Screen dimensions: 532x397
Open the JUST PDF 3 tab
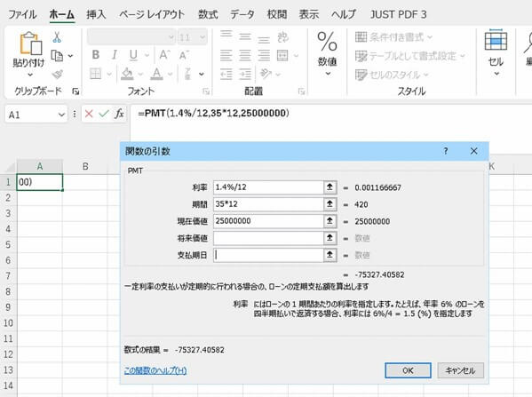click(x=398, y=14)
